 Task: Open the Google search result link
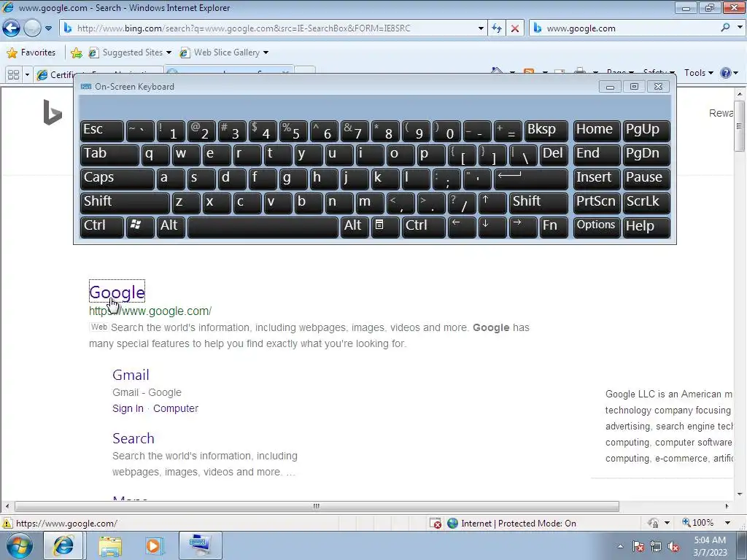pos(117,292)
